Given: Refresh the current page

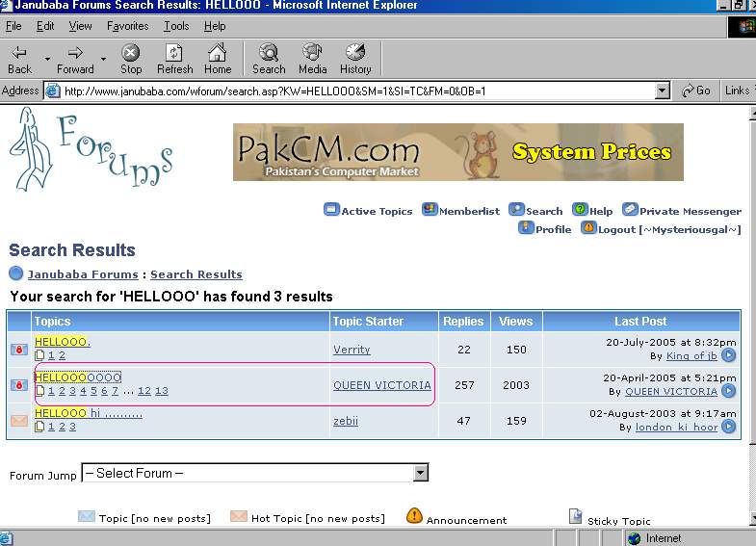Looking at the screenshot, I should coord(174,60).
